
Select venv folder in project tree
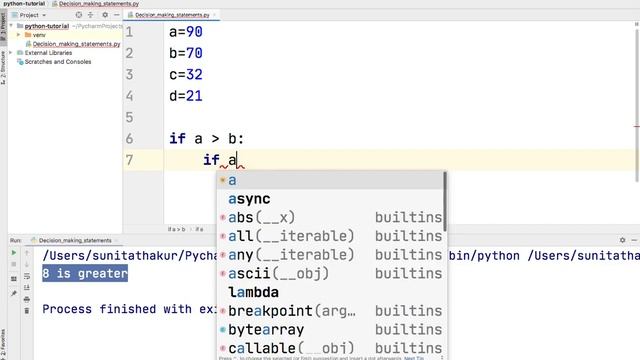pyautogui.click(x=39, y=35)
